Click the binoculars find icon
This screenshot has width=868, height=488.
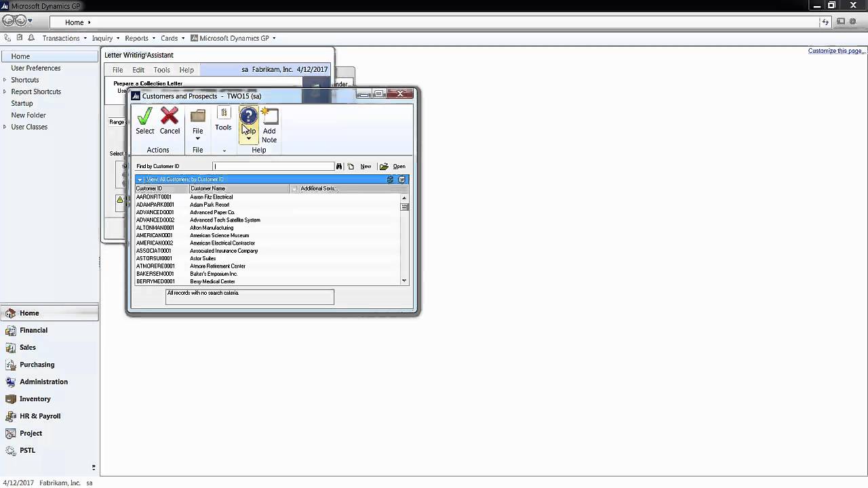(340, 166)
